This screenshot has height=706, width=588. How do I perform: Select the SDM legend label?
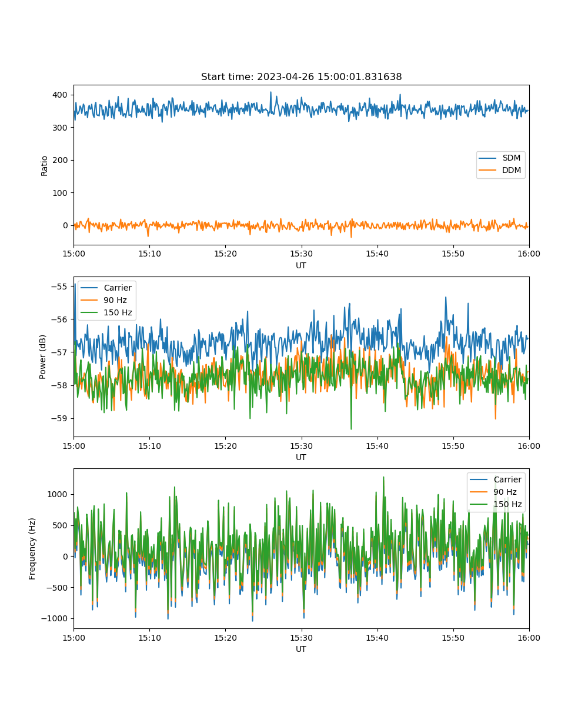[512, 158]
